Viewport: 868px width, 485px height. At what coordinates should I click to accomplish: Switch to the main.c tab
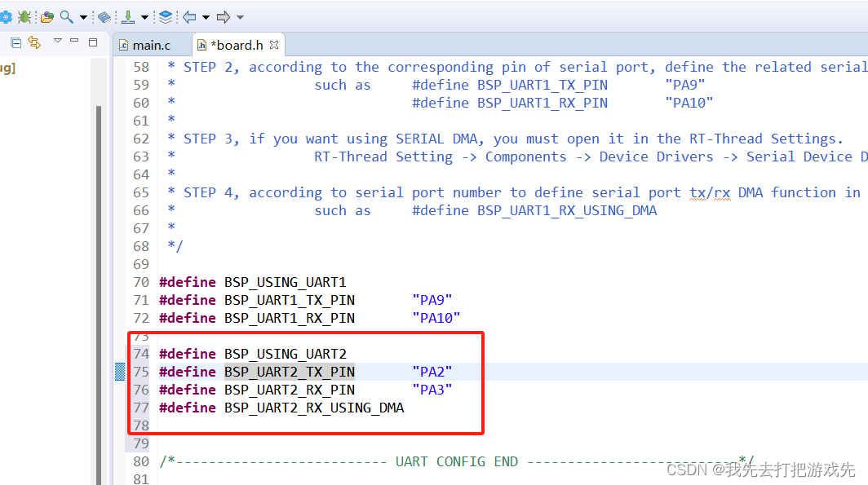tap(152, 45)
